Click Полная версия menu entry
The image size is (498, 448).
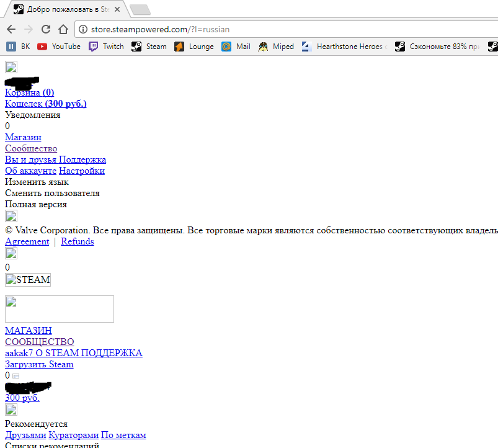click(36, 204)
